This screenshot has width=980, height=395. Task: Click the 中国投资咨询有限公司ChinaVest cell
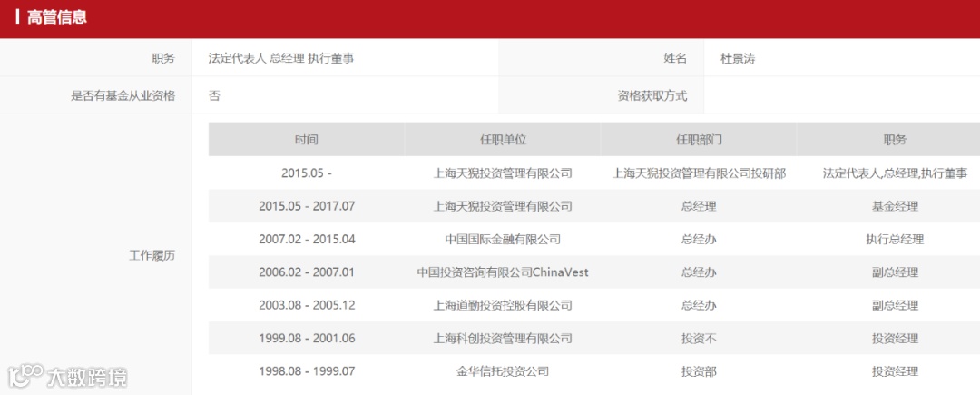click(x=503, y=272)
